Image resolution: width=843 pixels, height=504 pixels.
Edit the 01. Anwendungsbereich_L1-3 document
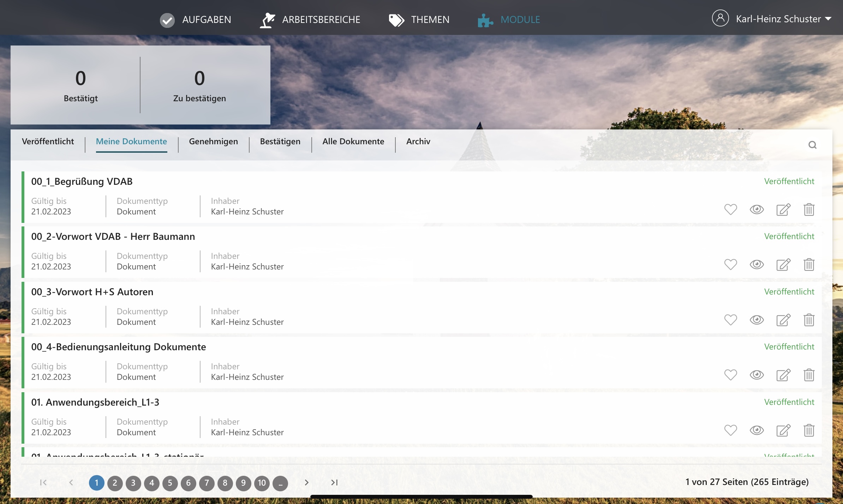tap(783, 430)
